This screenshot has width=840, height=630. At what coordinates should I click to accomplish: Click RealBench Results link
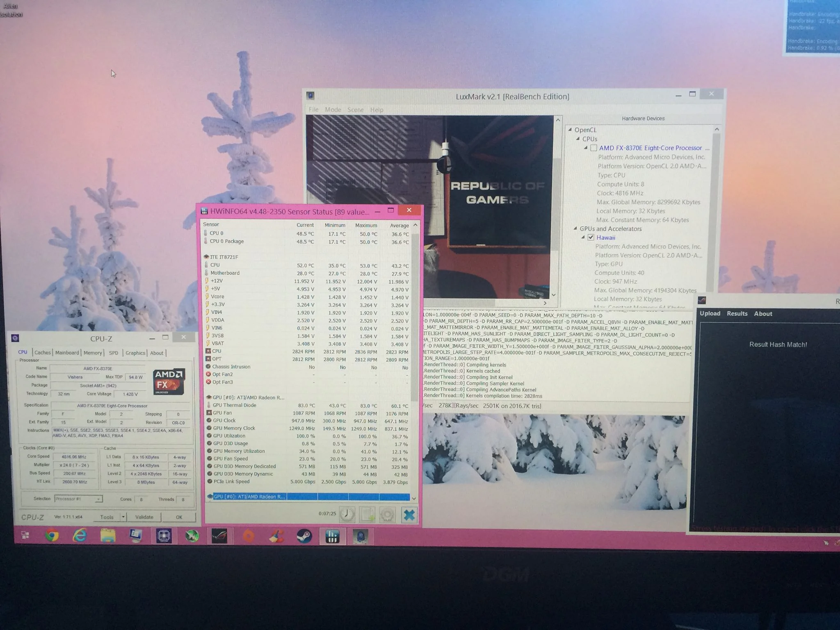[x=737, y=313]
